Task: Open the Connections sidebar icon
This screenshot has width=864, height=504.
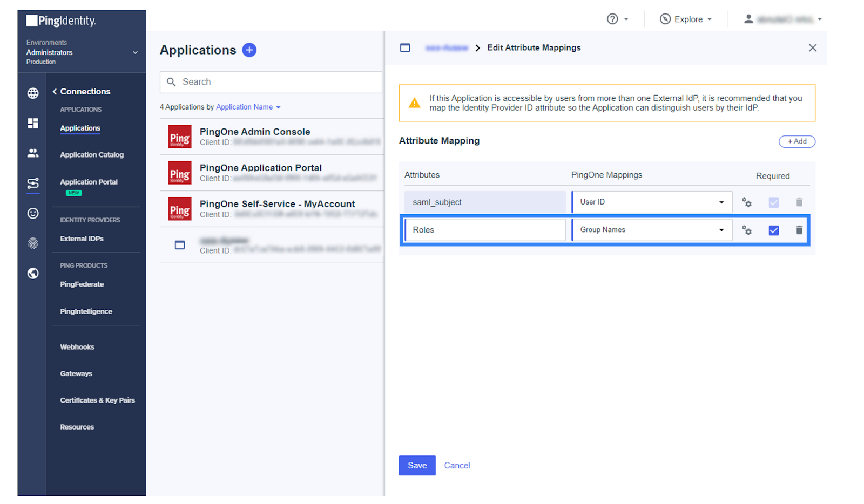Action: click(x=33, y=183)
